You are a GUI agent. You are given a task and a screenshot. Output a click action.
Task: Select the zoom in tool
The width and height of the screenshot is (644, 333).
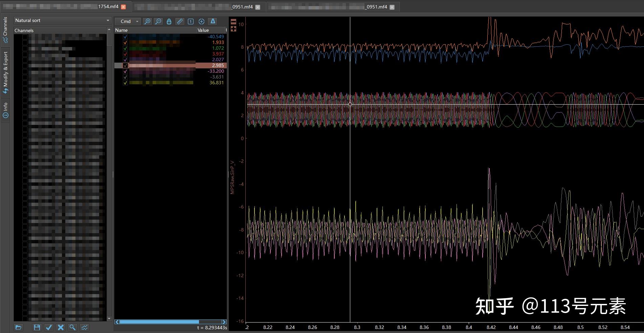pyautogui.click(x=147, y=21)
